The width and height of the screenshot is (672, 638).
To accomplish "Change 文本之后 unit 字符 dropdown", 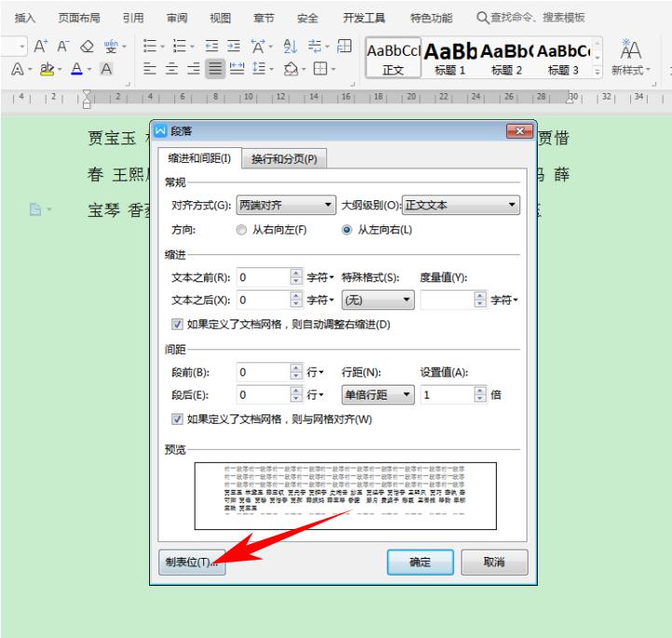I will [320, 300].
